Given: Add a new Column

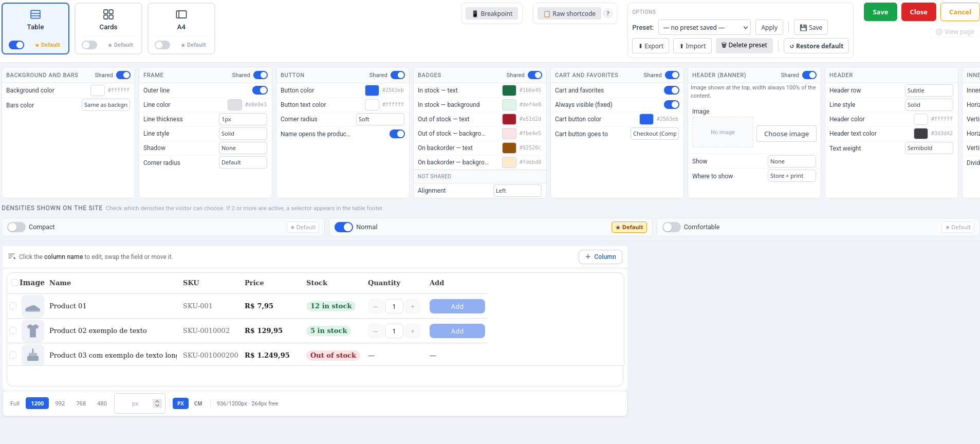Looking at the screenshot, I should click(x=600, y=257).
